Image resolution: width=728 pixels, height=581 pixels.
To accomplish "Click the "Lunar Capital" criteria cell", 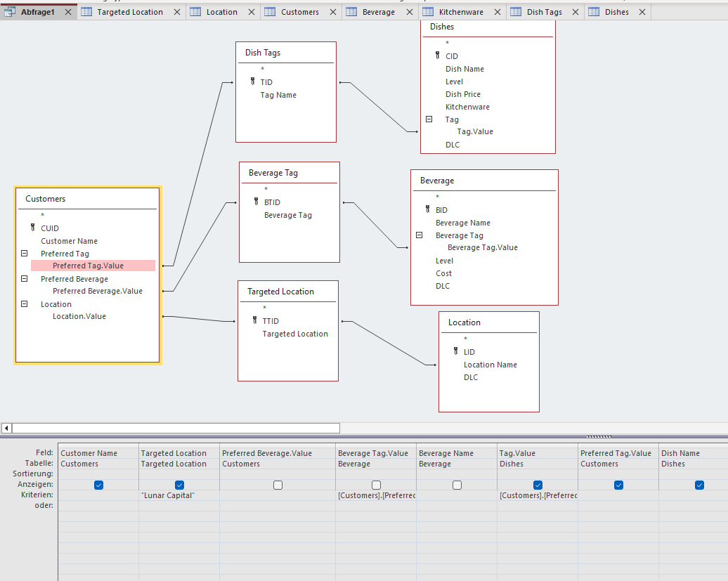I will [179, 495].
